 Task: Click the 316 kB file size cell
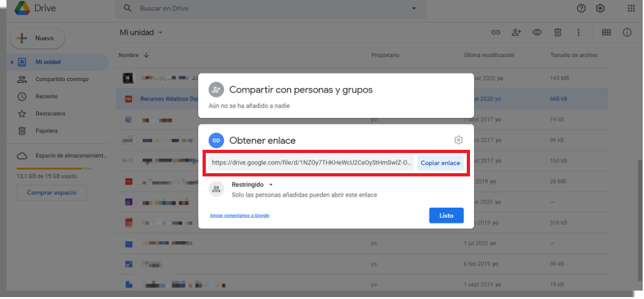(558, 222)
